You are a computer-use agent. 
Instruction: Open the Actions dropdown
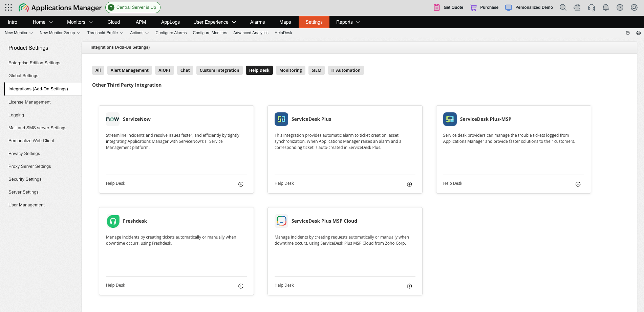(x=139, y=33)
